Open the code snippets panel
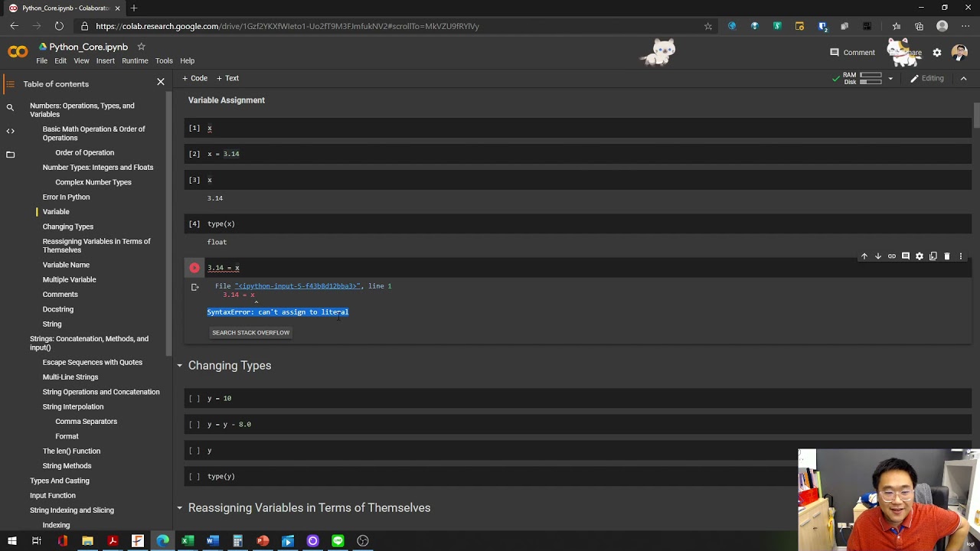Image resolution: width=980 pixels, height=551 pixels. coord(10,131)
